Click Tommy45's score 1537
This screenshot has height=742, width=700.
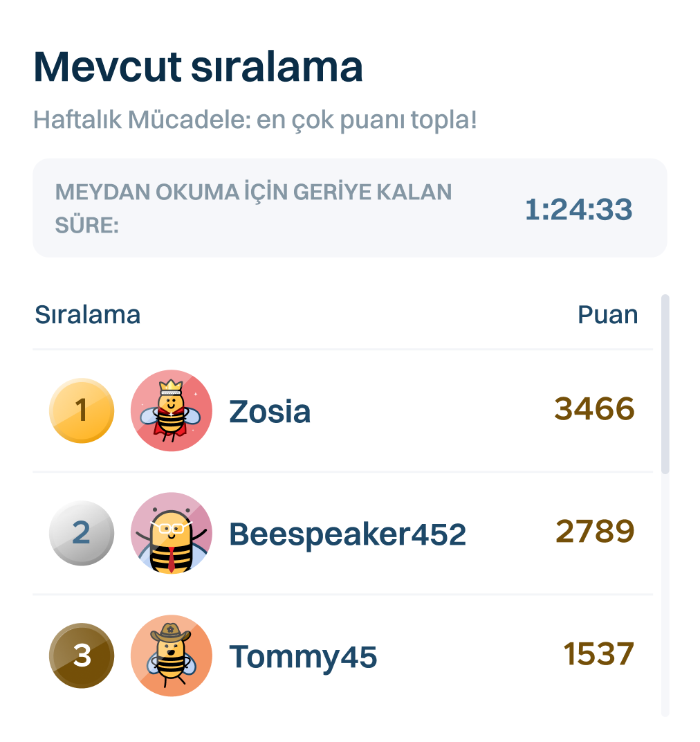click(598, 654)
